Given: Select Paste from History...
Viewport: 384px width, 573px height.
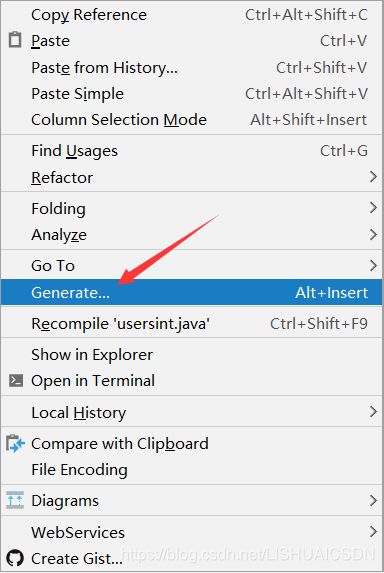Looking at the screenshot, I should [x=191, y=68].
